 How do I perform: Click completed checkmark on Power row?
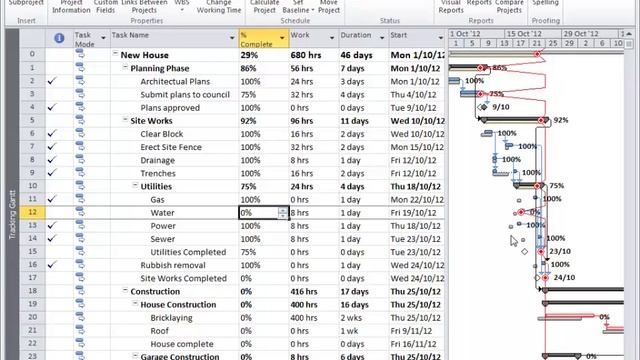coord(51,225)
